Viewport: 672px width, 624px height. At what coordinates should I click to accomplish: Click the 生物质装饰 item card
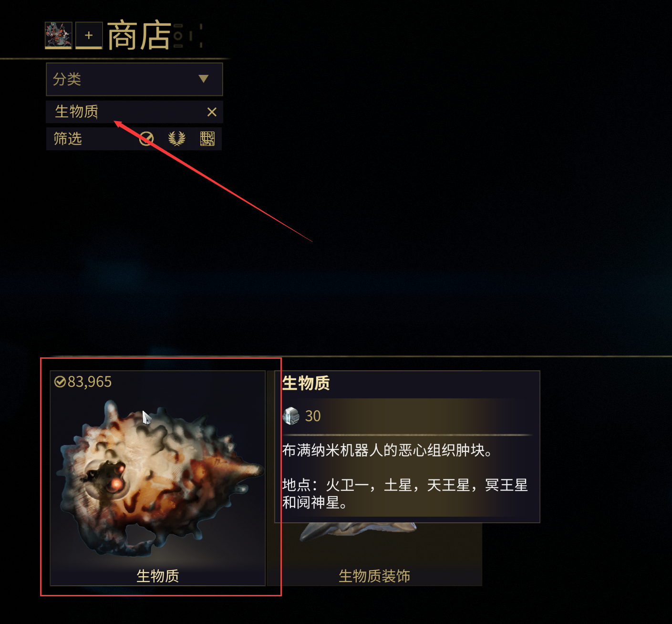375,554
